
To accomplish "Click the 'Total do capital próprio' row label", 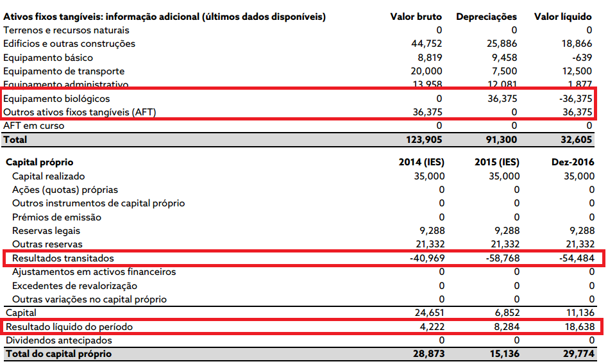I will (x=58, y=354).
